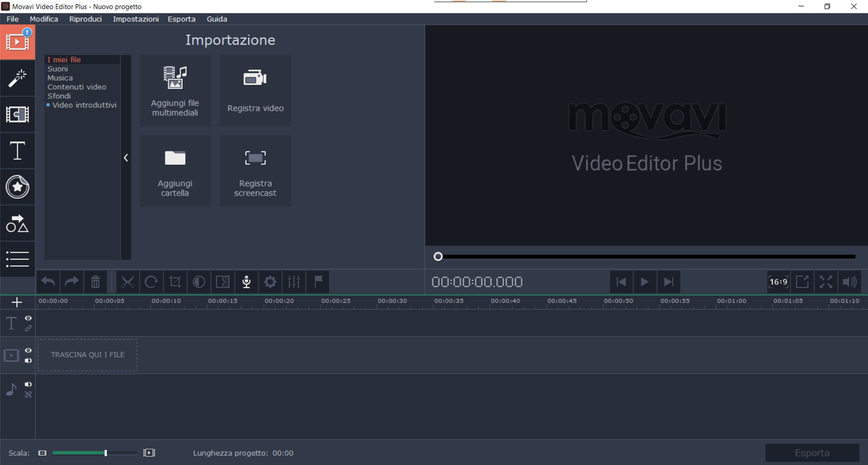Open Clip properties gear icon

coord(270,282)
